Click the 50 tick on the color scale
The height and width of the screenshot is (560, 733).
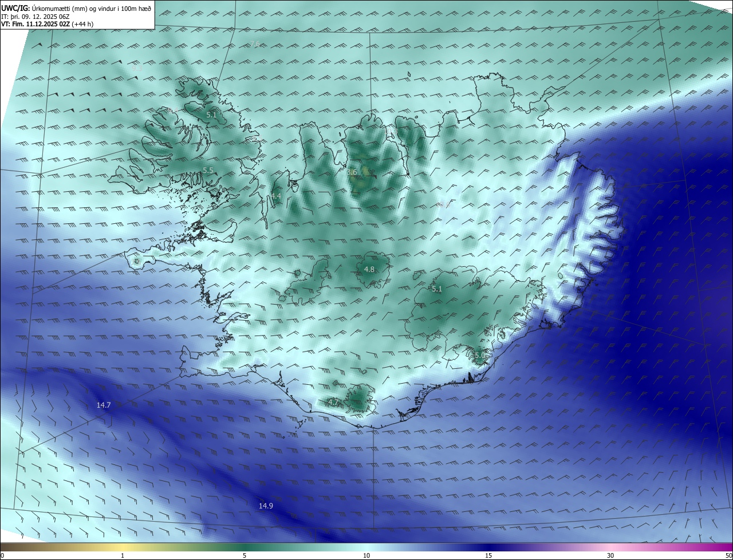(x=728, y=555)
